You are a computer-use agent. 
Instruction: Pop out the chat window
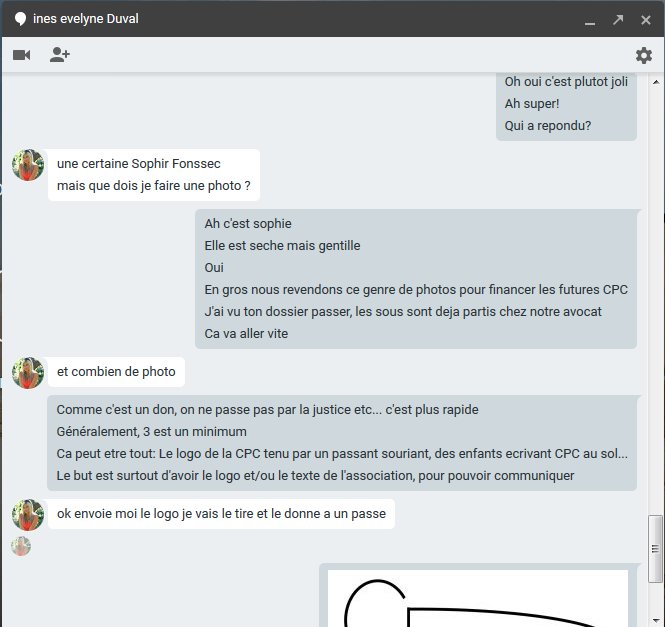click(618, 19)
